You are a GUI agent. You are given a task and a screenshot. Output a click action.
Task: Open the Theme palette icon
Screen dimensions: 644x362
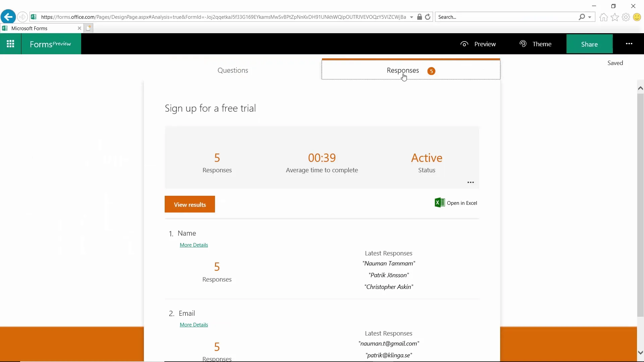coord(523,44)
